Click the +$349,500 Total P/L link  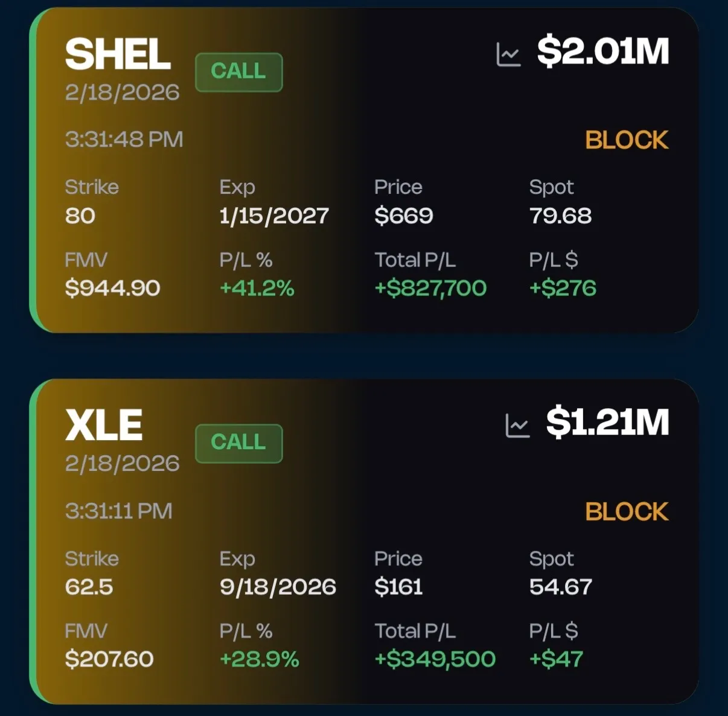coord(436,659)
